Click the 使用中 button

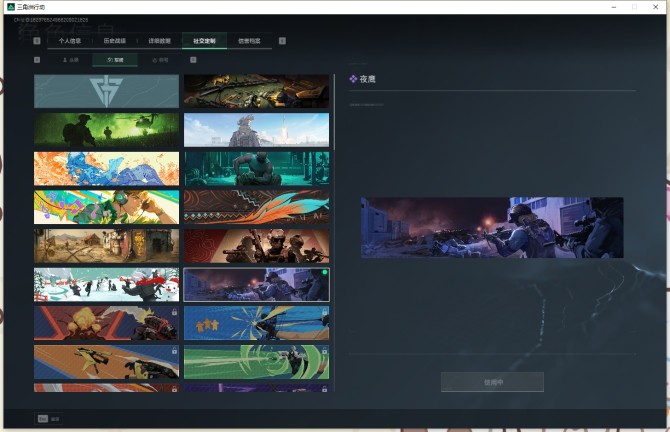tap(492, 382)
